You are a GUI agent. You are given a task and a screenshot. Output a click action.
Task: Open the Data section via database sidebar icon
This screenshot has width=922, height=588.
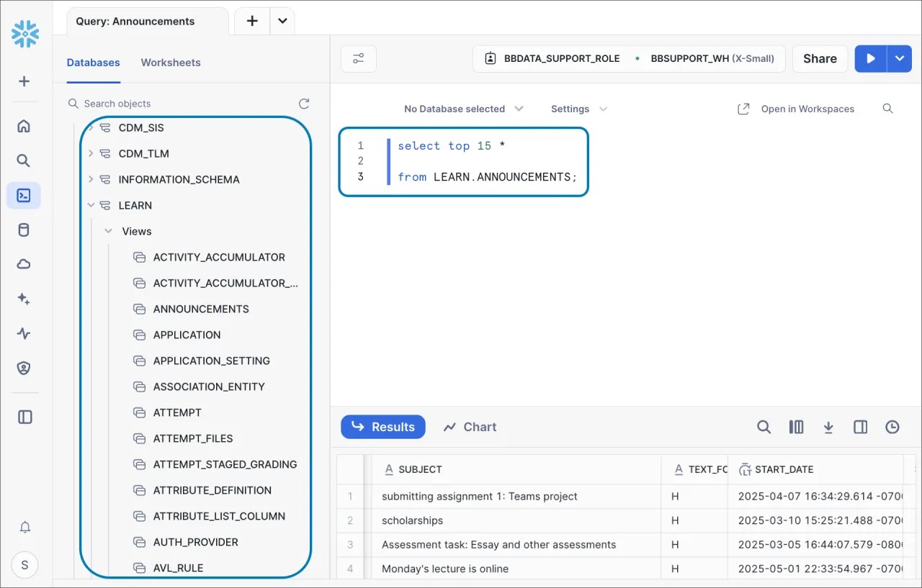(24, 229)
